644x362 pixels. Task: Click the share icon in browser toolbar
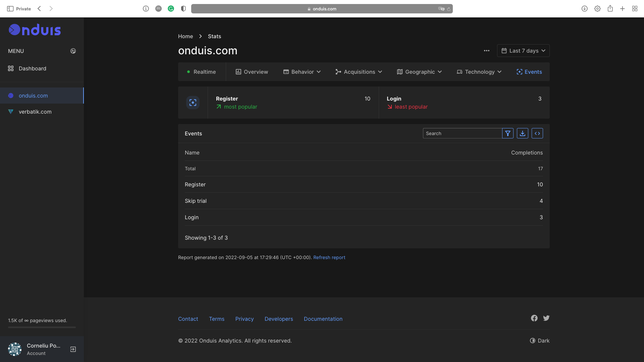[x=610, y=8]
